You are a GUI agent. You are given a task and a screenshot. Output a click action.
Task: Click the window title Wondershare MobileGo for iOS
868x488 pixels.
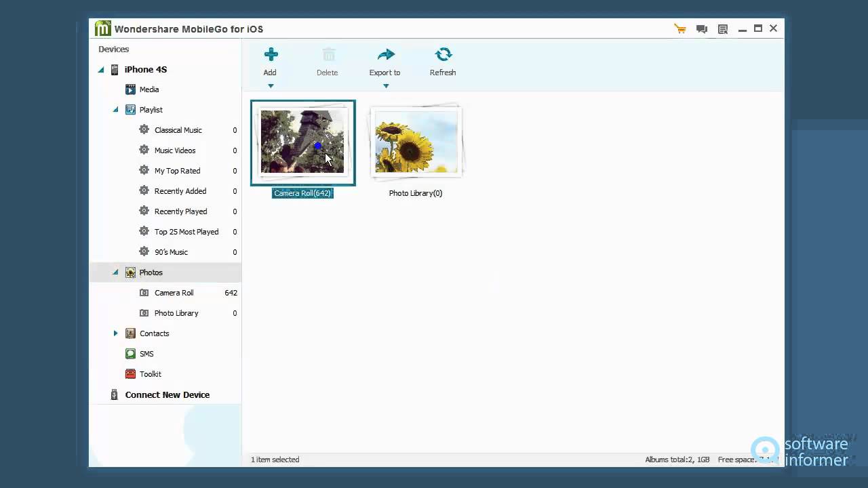(x=189, y=29)
